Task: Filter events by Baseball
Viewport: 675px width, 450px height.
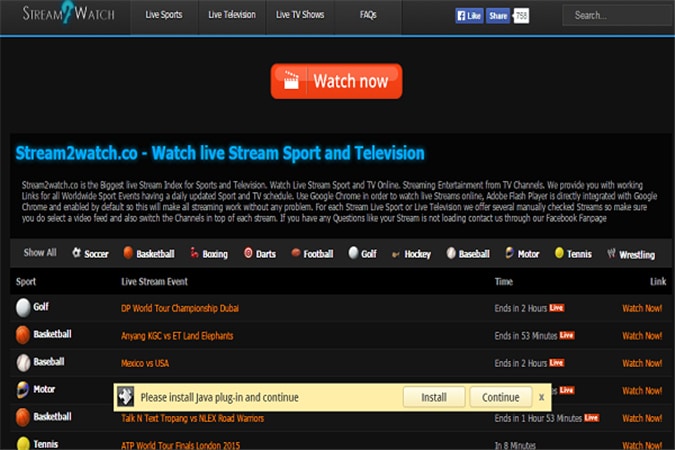Action: tap(468, 253)
